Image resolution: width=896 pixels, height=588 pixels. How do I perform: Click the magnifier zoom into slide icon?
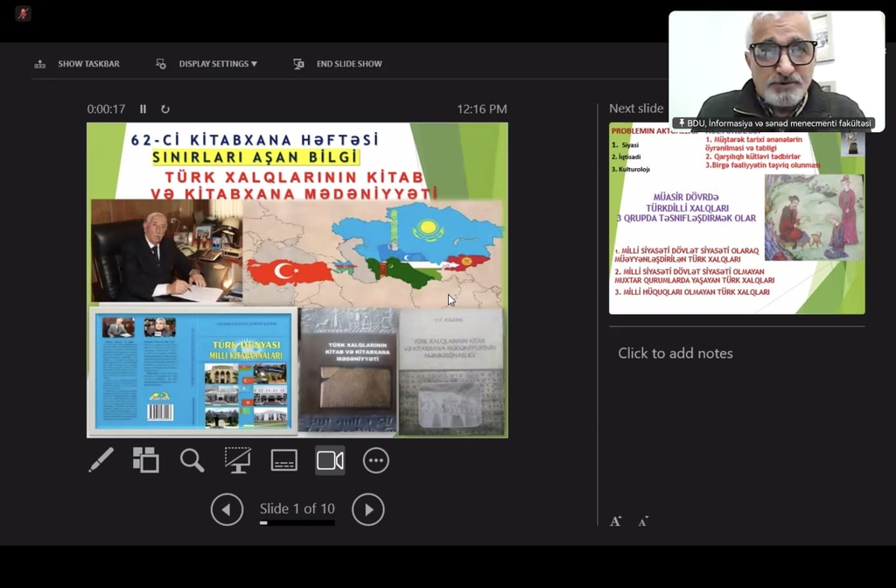[192, 460]
